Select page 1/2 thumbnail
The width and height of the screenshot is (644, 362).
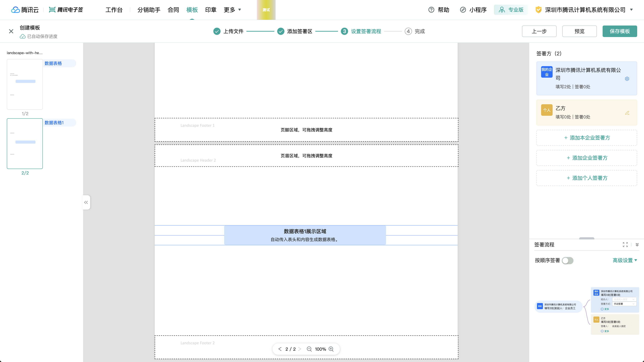pos(25,84)
